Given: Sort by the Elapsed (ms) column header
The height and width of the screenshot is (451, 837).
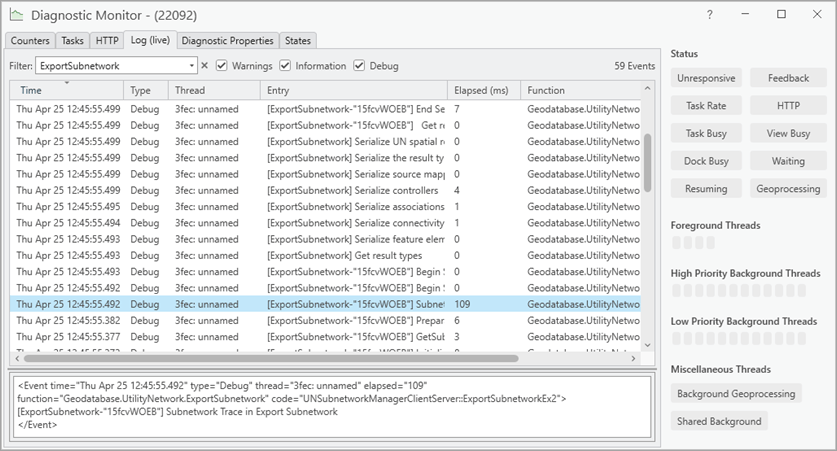Looking at the screenshot, I should (x=484, y=90).
